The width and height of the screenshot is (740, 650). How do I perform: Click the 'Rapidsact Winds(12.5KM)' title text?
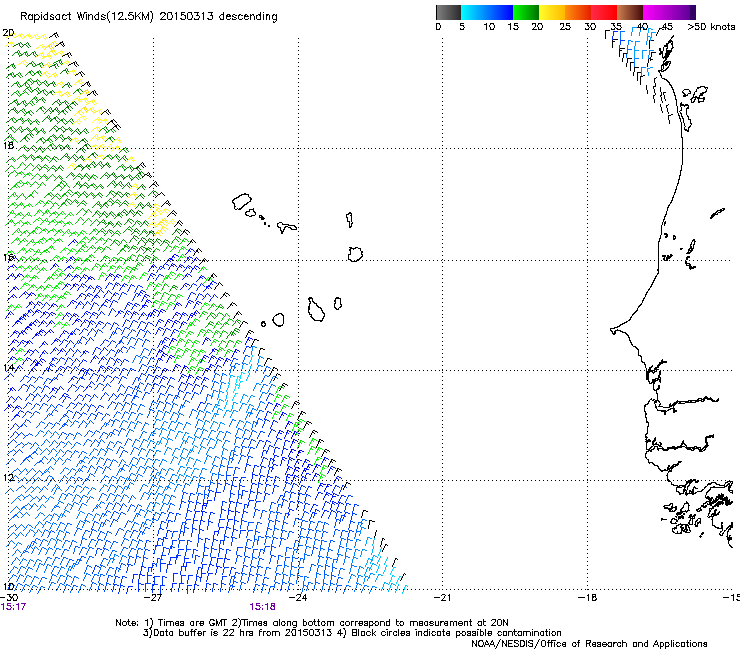87,17
